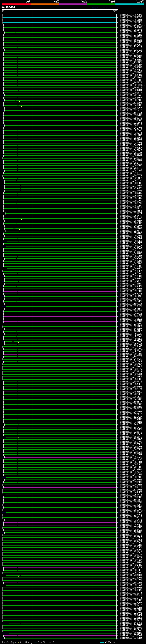Click the purple alignment bar for A6WKS2
Image resolution: width=146 pixels, height=644 pixels.
click(x=60, y=316)
